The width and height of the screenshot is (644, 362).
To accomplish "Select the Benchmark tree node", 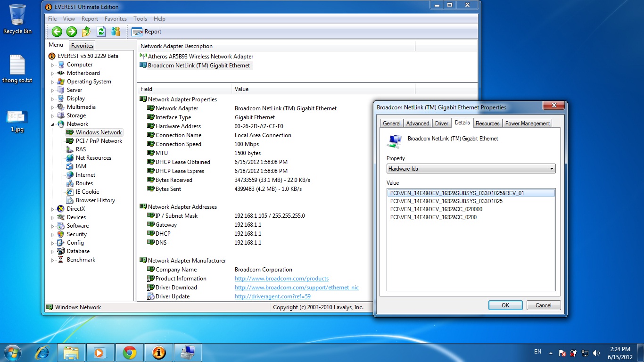I will 81,260.
